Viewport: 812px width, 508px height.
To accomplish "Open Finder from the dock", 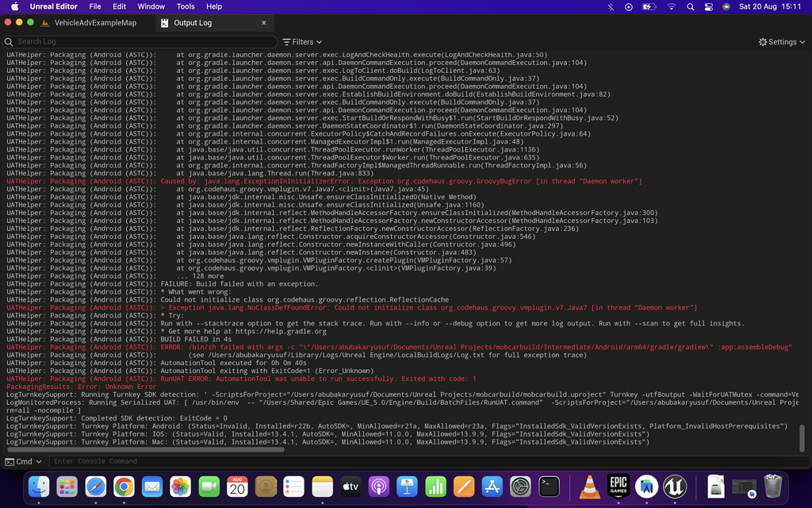I will tap(39, 486).
